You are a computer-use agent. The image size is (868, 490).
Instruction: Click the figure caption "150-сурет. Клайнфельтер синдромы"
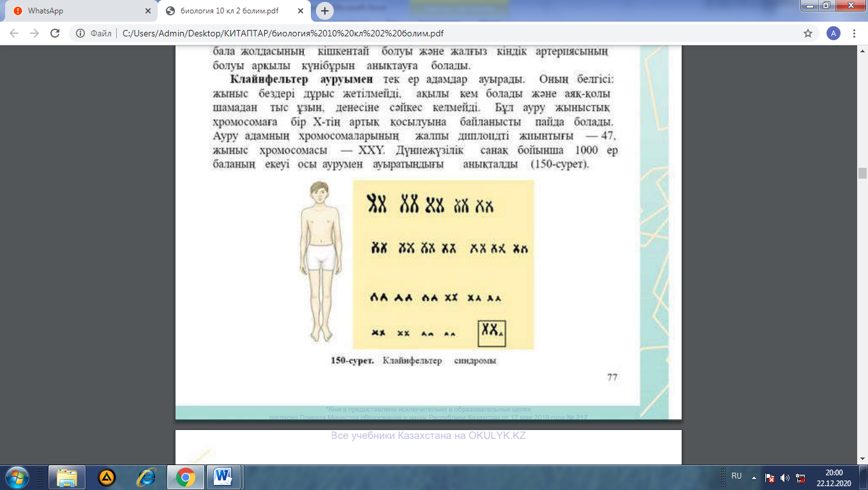413,360
